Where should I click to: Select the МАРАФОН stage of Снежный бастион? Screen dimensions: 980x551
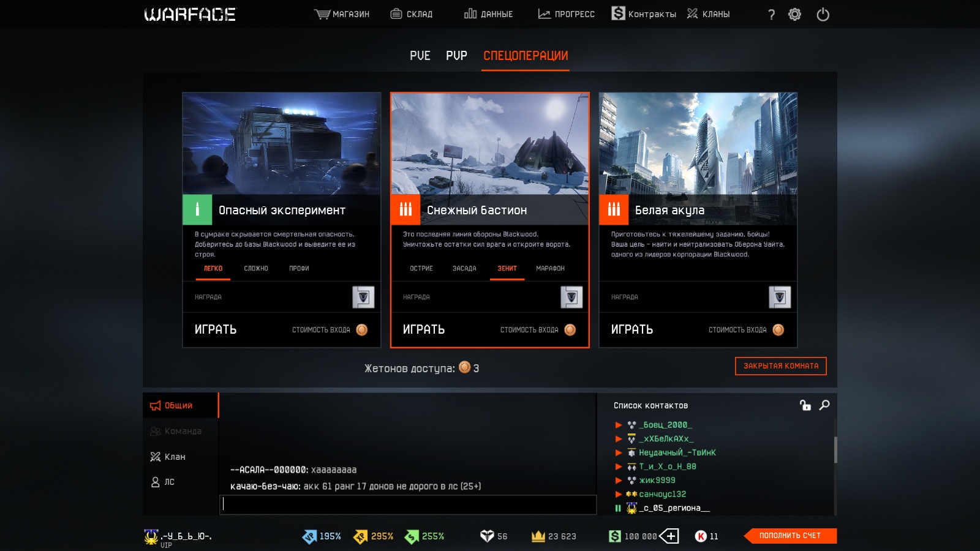click(550, 268)
